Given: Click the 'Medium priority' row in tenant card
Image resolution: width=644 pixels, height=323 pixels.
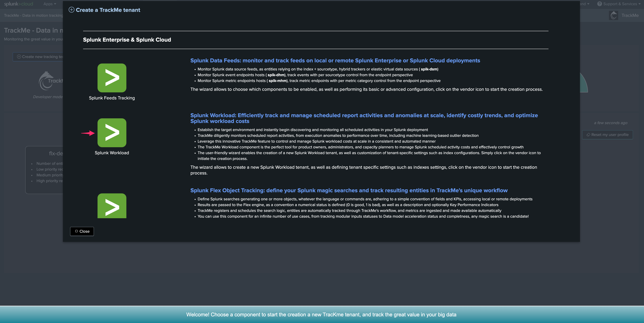Looking at the screenshot, I should click(49, 175).
